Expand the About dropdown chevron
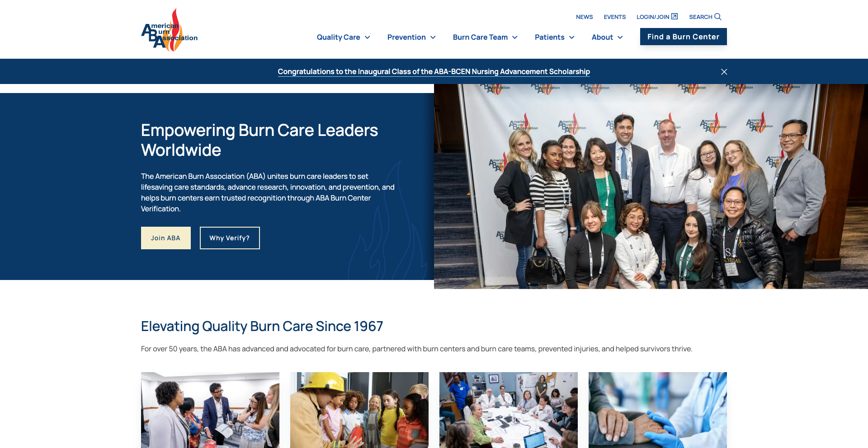 [620, 37]
